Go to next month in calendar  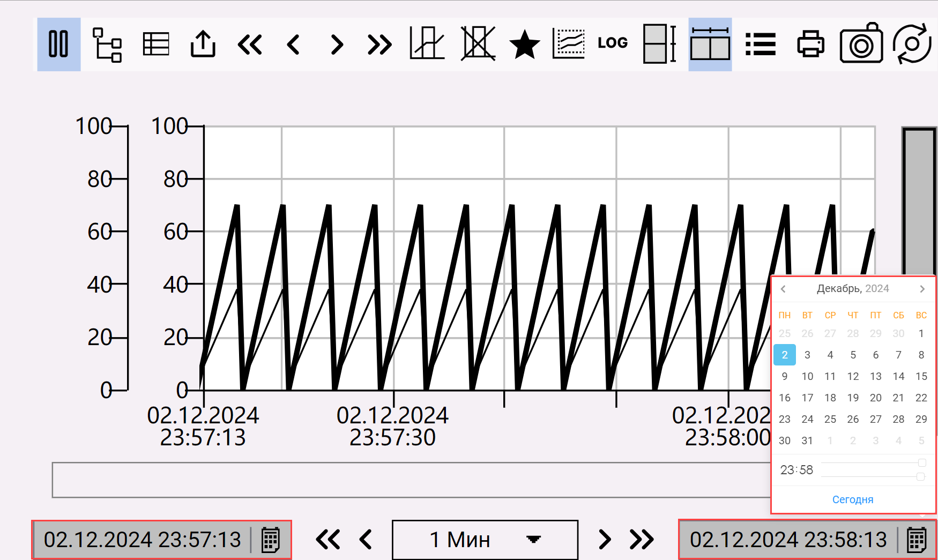[x=922, y=289]
